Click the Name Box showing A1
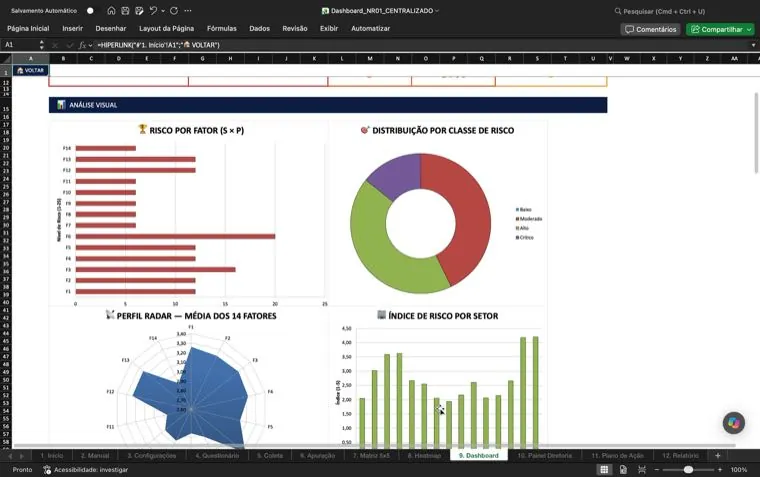 pyautogui.click(x=19, y=45)
